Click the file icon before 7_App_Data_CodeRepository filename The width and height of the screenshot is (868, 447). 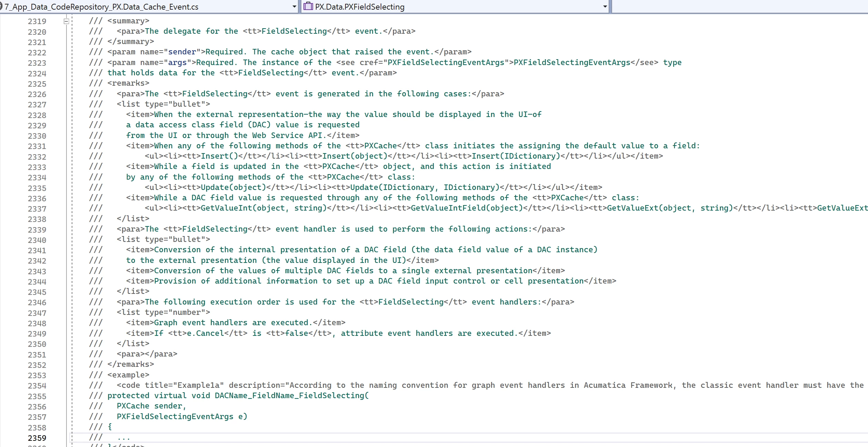pyautogui.click(x=1, y=6)
